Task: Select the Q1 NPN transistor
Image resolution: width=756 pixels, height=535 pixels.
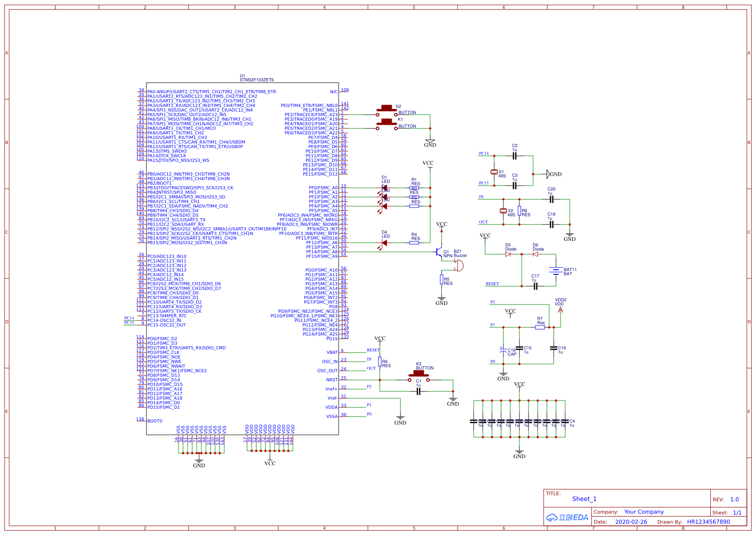Action: (x=438, y=252)
